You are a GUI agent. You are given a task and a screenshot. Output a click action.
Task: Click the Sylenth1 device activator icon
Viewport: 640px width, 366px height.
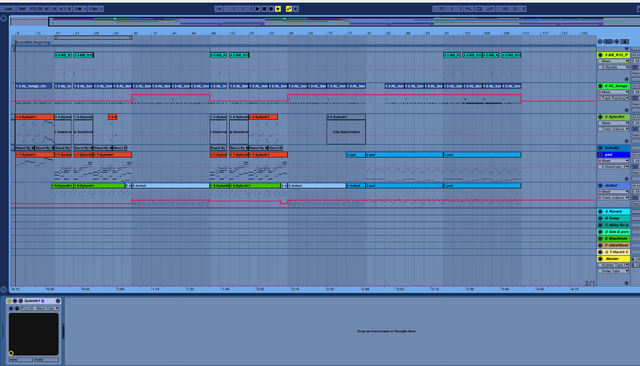9,301
